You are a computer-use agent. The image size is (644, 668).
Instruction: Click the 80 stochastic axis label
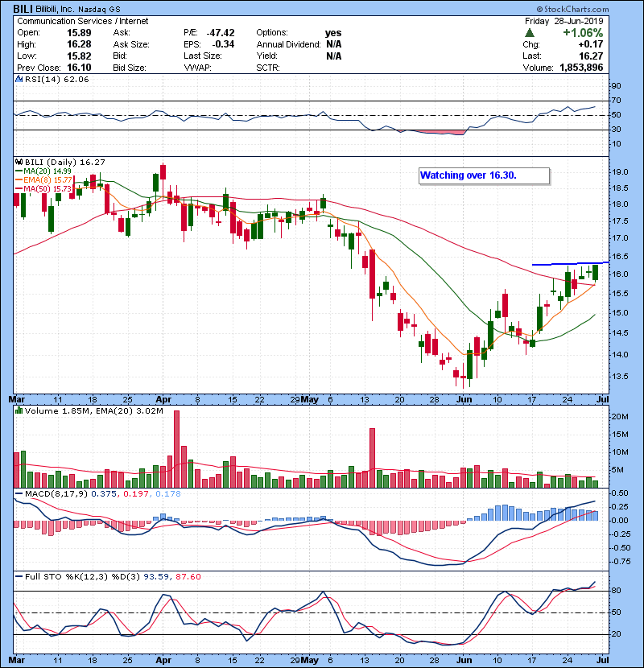click(617, 591)
